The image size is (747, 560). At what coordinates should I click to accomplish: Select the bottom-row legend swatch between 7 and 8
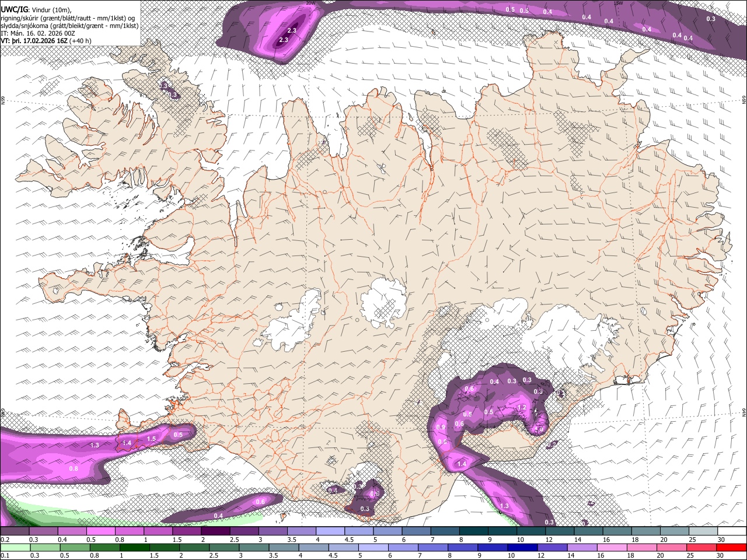point(433,547)
